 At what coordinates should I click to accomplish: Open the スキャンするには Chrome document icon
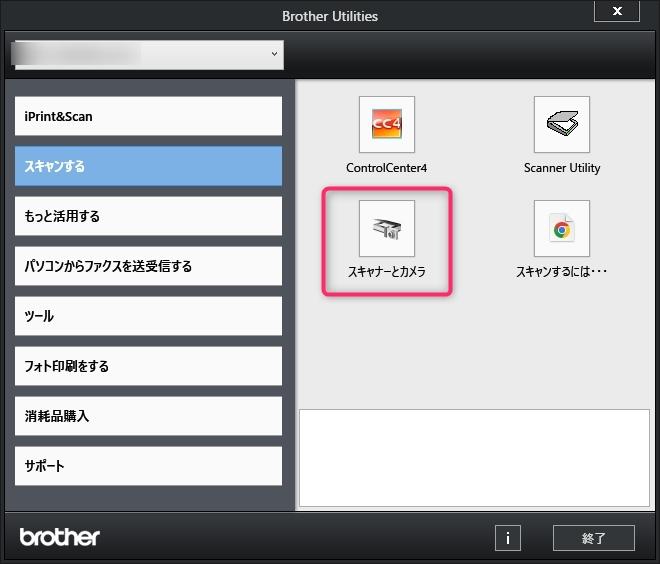[x=562, y=228]
